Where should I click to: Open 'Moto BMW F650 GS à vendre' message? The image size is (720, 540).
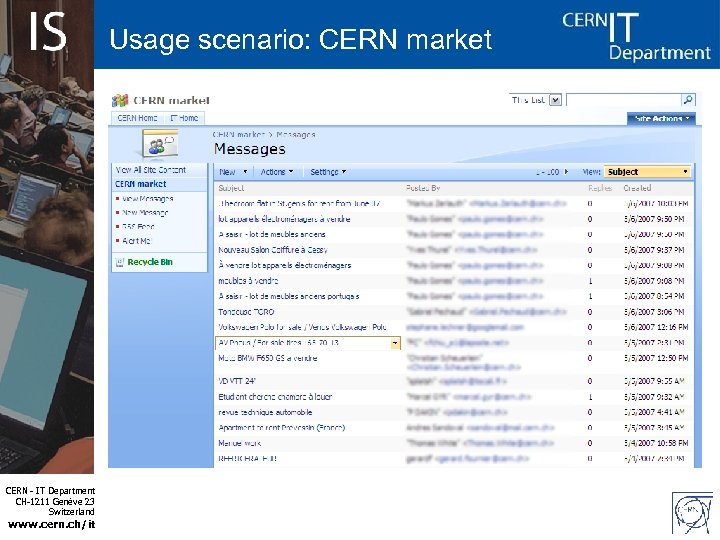pyautogui.click(x=268, y=358)
